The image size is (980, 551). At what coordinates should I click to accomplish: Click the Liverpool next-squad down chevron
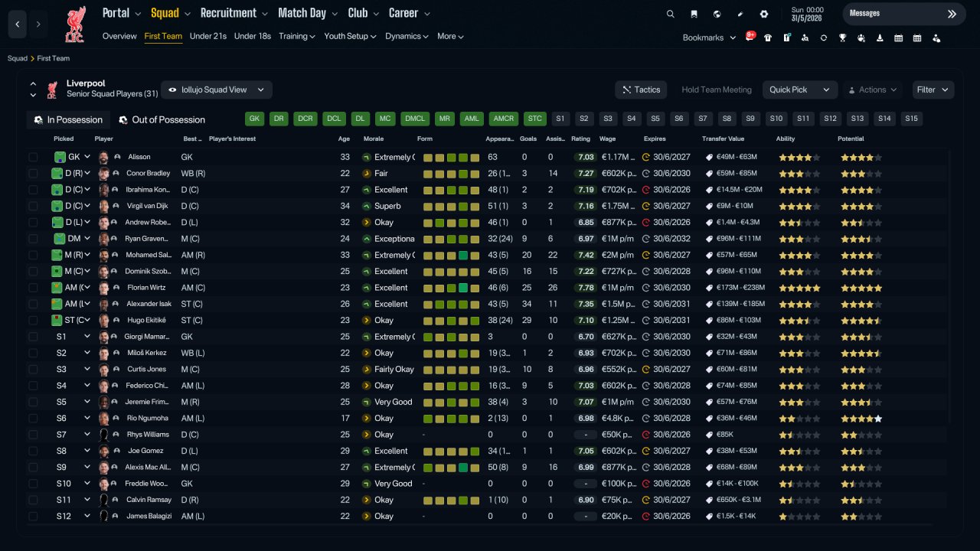[33, 96]
